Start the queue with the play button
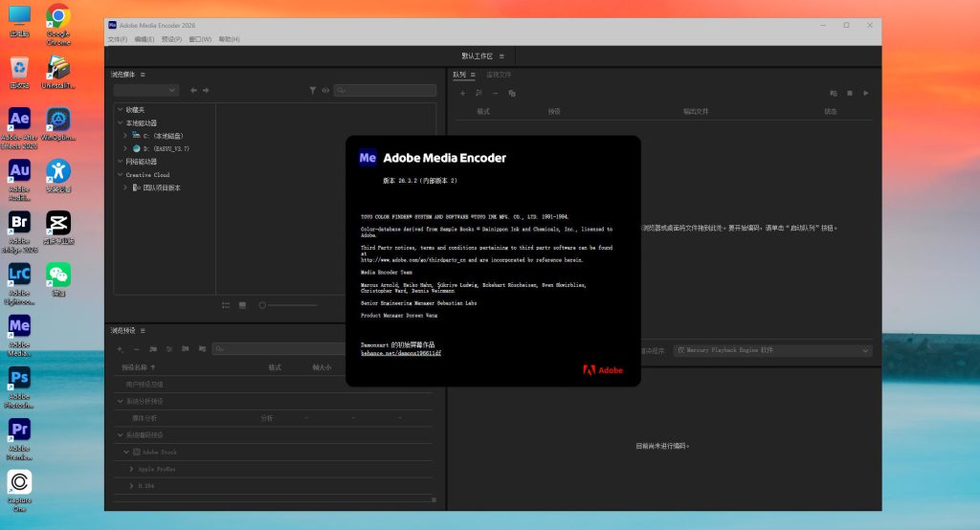 pos(865,93)
